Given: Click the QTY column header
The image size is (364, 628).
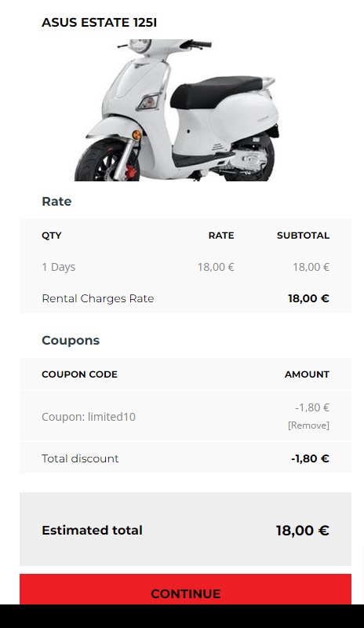Looking at the screenshot, I should (52, 235).
